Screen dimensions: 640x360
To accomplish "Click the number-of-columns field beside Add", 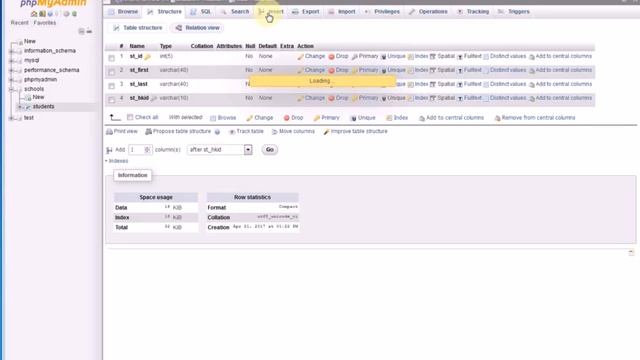I will pyautogui.click(x=140, y=150).
